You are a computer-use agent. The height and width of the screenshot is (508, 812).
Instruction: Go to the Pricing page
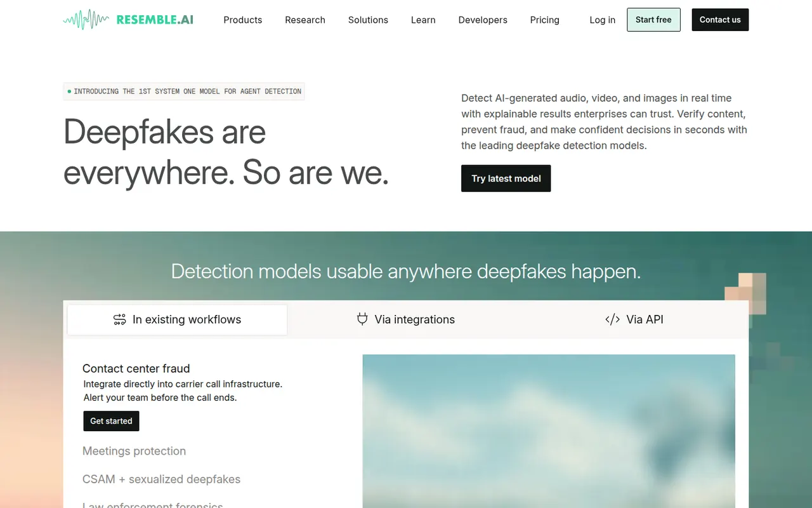point(545,20)
